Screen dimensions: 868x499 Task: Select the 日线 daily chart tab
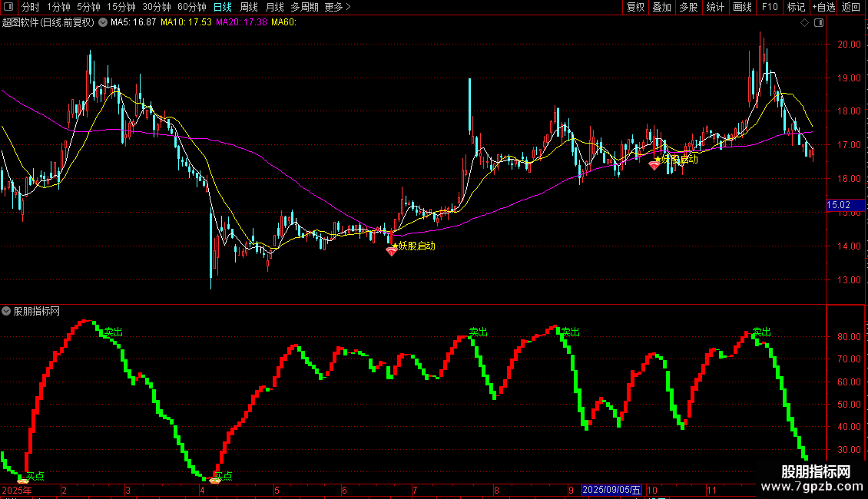point(223,7)
